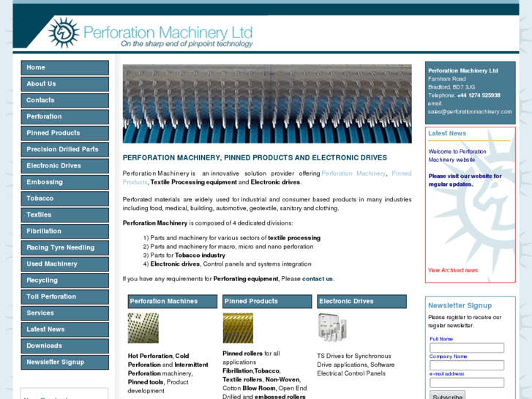Follow the Perforation Machinery inline link
Viewport: 532px width, 399px height.
point(353,174)
